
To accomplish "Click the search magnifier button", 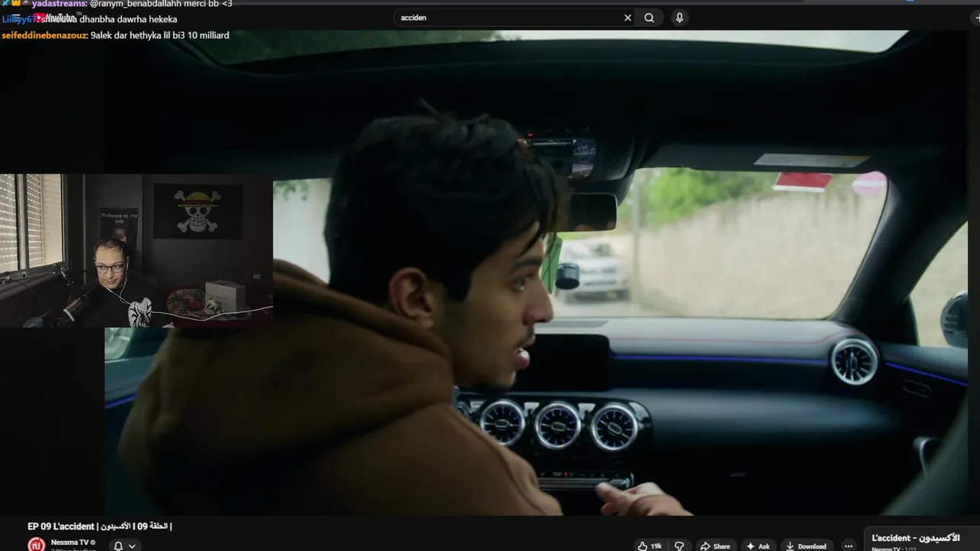I will point(649,18).
